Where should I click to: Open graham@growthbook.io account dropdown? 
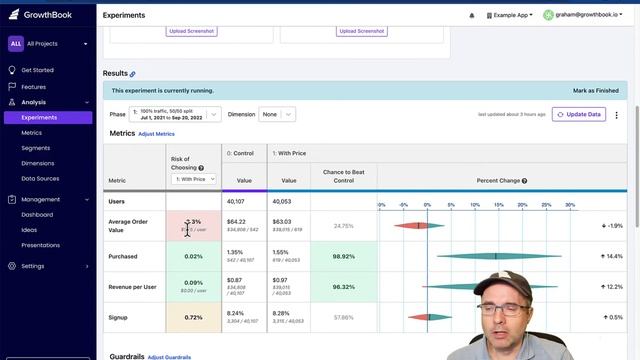tap(583, 15)
